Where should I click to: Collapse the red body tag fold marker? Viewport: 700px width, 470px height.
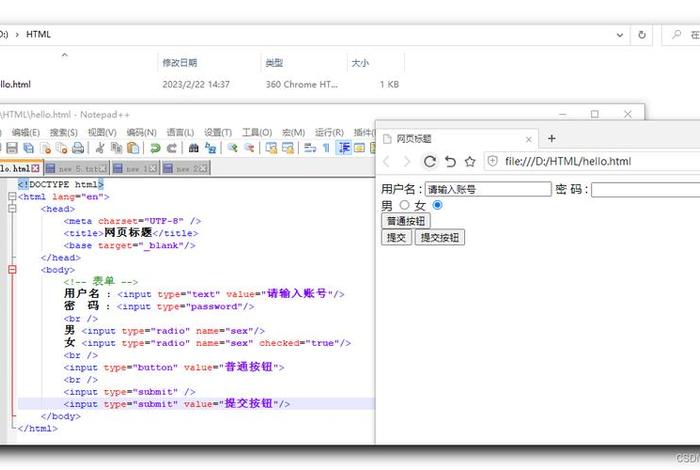pyautogui.click(x=12, y=270)
